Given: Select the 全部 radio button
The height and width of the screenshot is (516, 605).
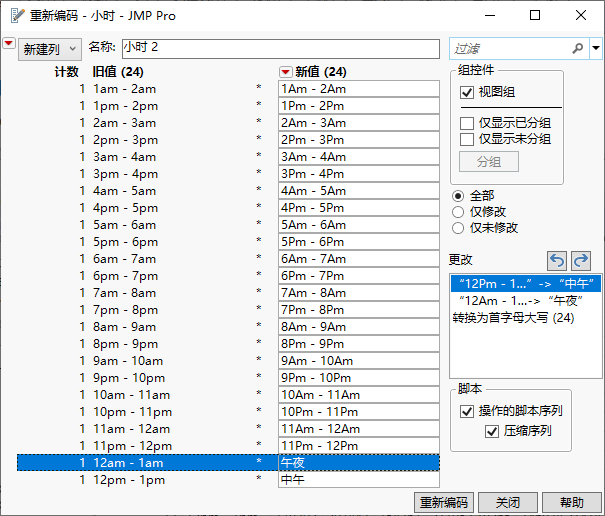Looking at the screenshot, I should 458,196.
